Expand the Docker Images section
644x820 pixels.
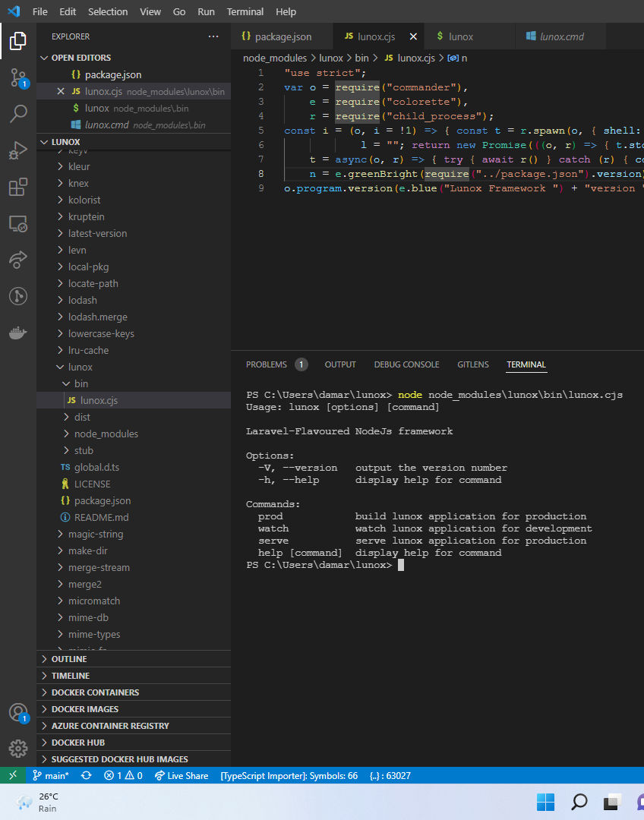[x=134, y=709]
